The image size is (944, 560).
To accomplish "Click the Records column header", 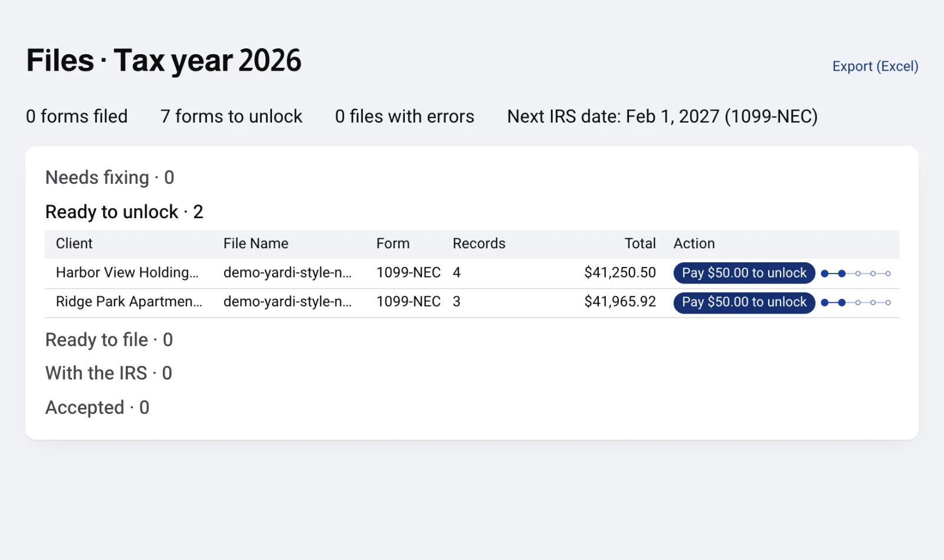I will tap(479, 243).
